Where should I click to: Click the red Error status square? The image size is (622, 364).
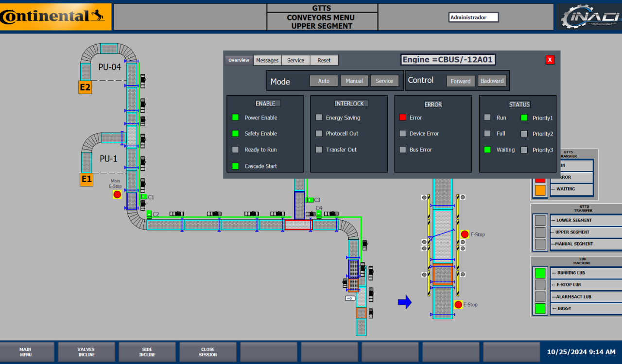(402, 117)
